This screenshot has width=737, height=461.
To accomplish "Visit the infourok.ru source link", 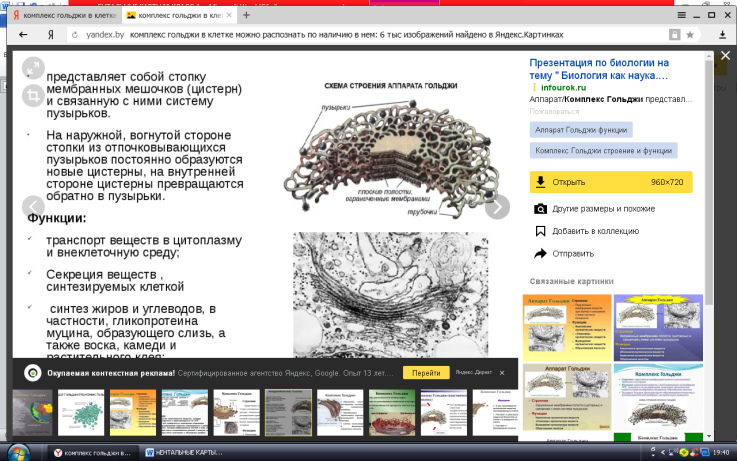I will coord(563,87).
